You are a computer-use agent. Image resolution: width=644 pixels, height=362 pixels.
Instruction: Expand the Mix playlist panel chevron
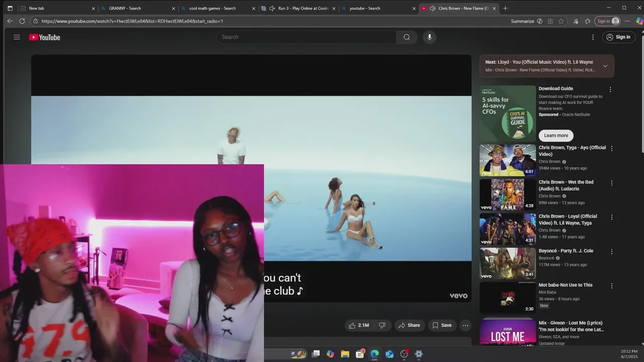click(x=605, y=66)
